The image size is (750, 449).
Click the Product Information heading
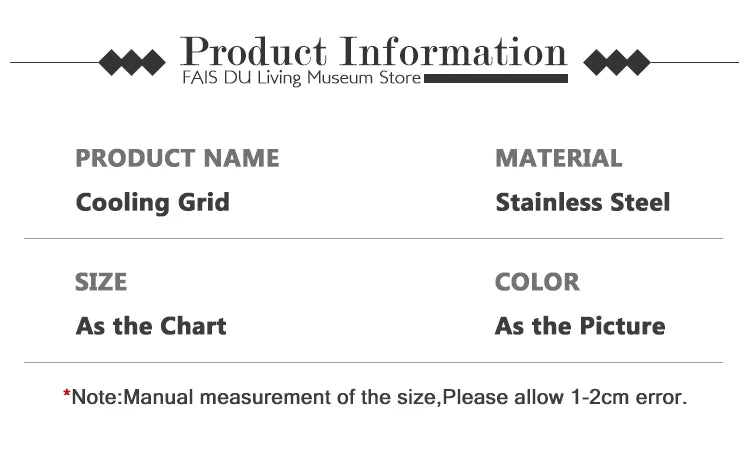click(x=374, y=52)
